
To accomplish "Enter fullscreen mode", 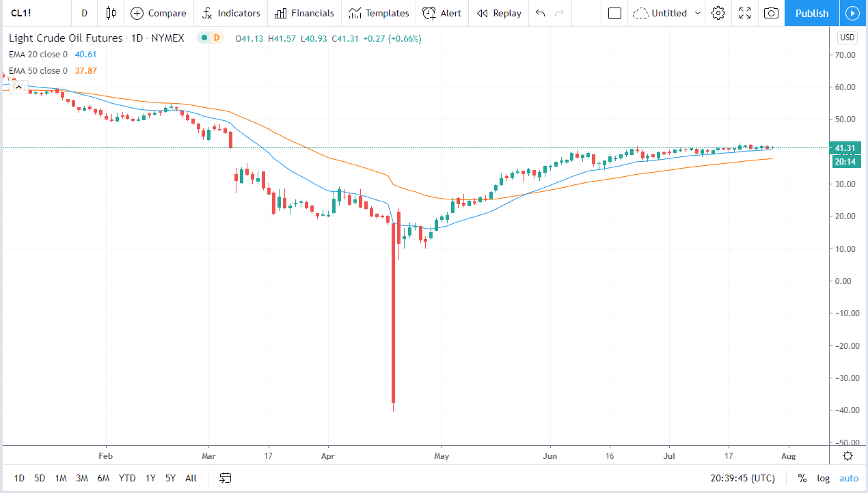I will coord(745,13).
